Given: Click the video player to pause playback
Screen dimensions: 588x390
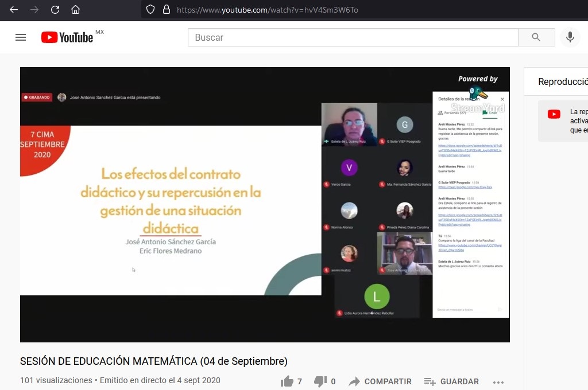Looking at the screenshot, I should pos(265,205).
